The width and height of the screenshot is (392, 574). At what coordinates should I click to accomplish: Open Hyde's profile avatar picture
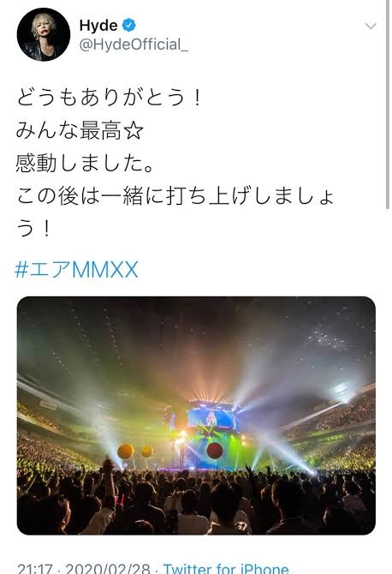(44, 34)
